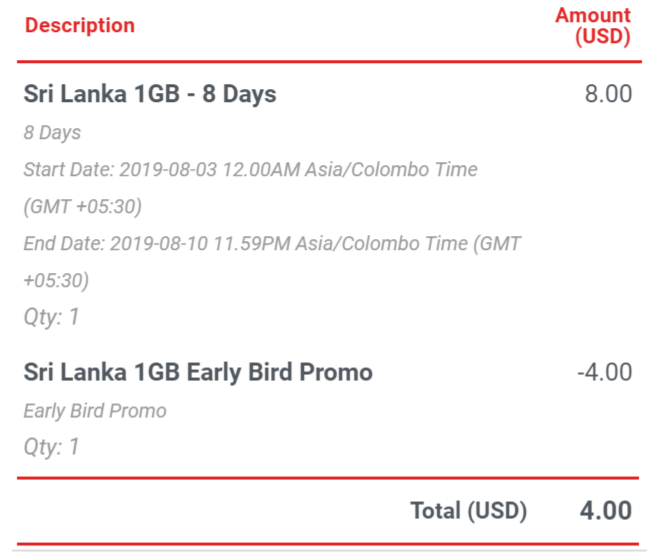This screenshot has height=554, width=657.
Task: Click the red divider below the Total row
Action: pyautogui.click(x=328, y=544)
